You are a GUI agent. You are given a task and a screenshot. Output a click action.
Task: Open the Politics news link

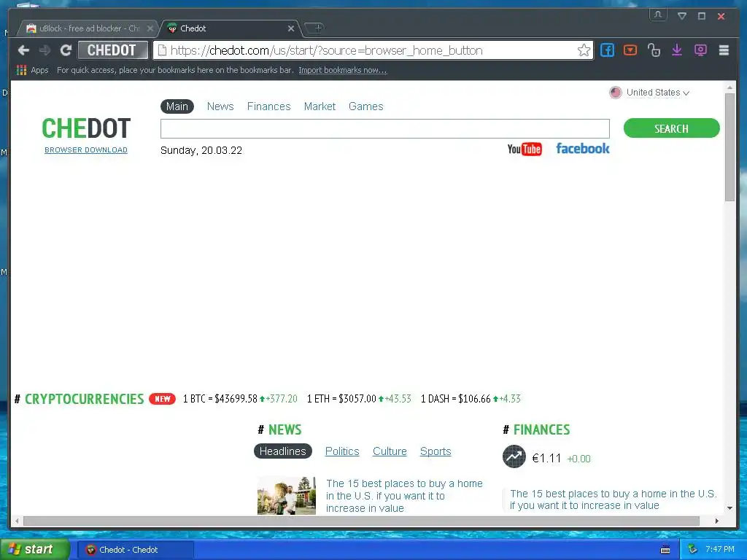click(x=342, y=451)
